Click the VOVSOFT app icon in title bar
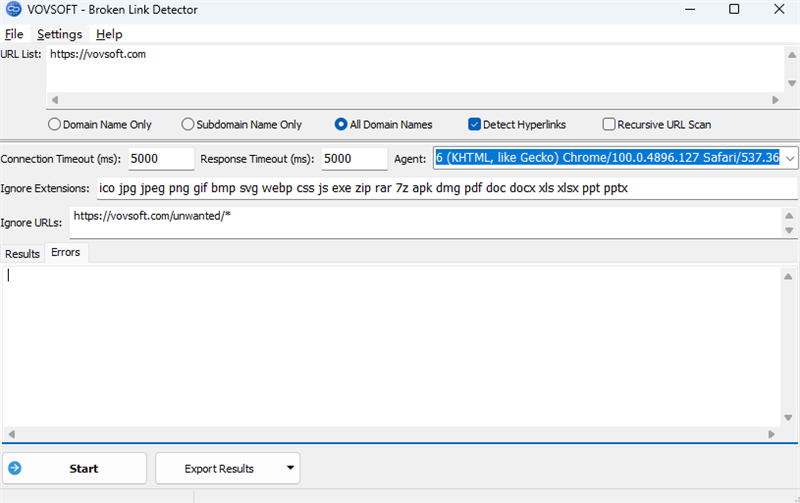 pyautogui.click(x=14, y=9)
